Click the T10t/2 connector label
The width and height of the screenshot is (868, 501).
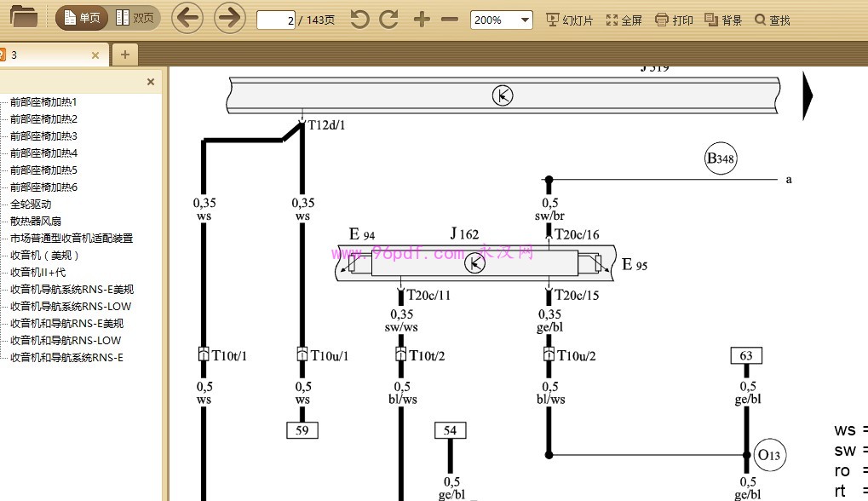pos(427,355)
